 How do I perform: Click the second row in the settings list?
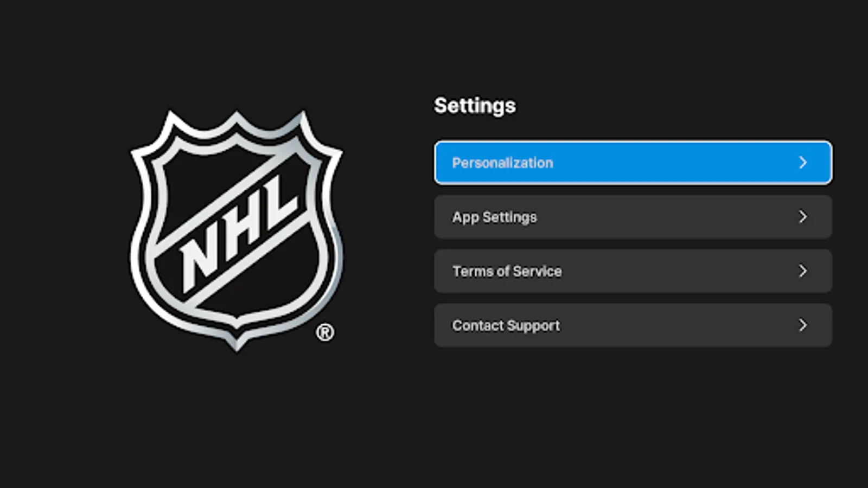[x=632, y=216]
